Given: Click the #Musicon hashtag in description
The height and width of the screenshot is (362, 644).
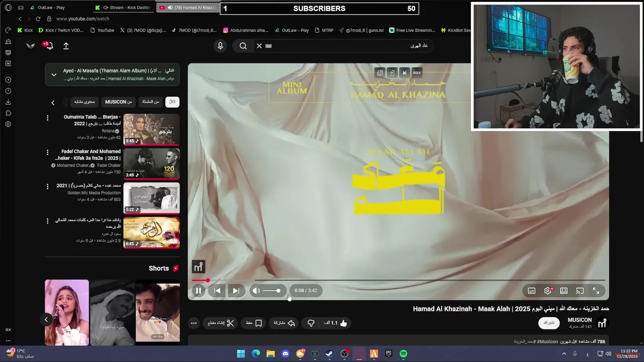Looking at the screenshot, I should (x=547, y=341).
